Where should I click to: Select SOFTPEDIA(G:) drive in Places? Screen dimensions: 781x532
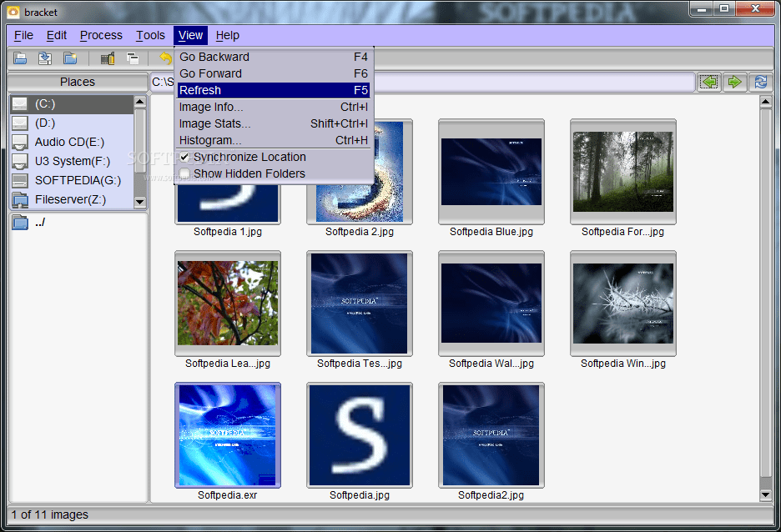(x=72, y=180)
